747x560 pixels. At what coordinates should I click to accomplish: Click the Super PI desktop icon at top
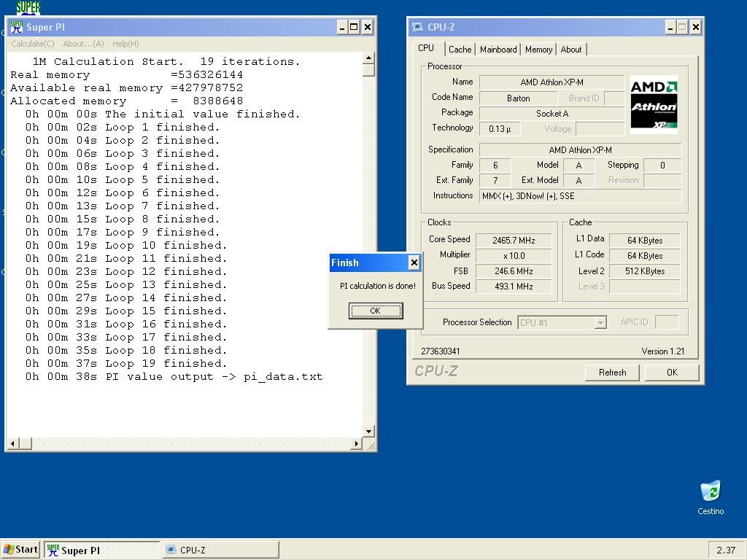click(x=28, y=7)
